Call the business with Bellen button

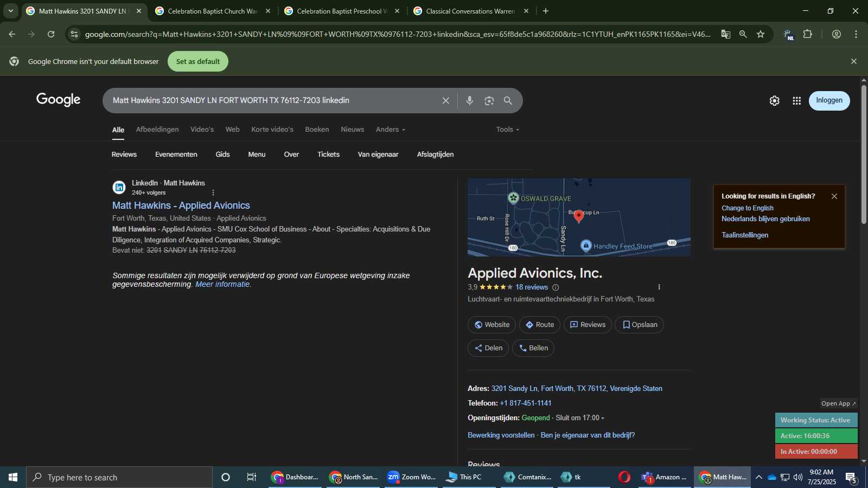pyautogui.click(x=533, y=348)
